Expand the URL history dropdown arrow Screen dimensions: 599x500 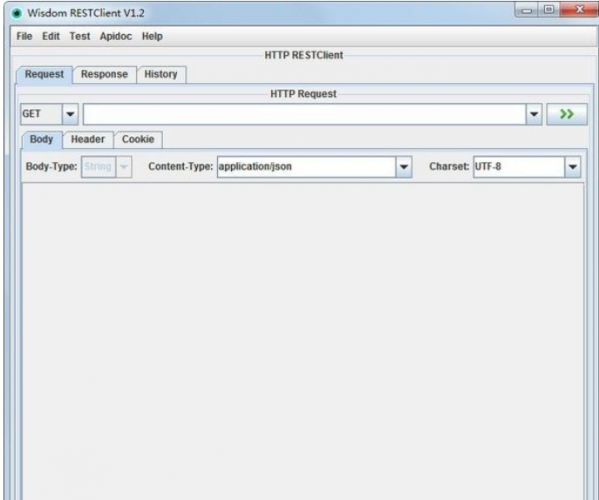(534, 114)
